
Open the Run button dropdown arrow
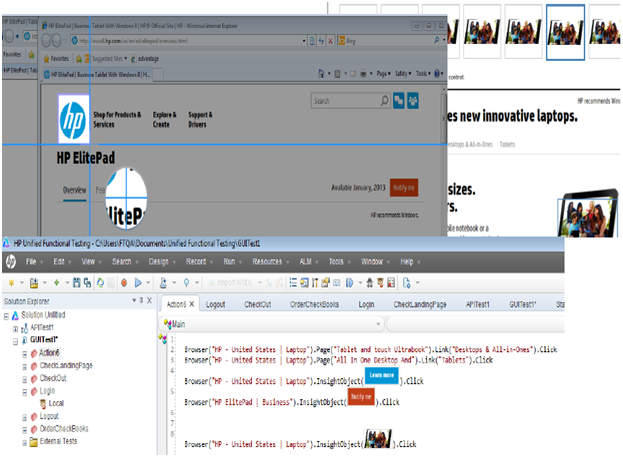point(148,282)
